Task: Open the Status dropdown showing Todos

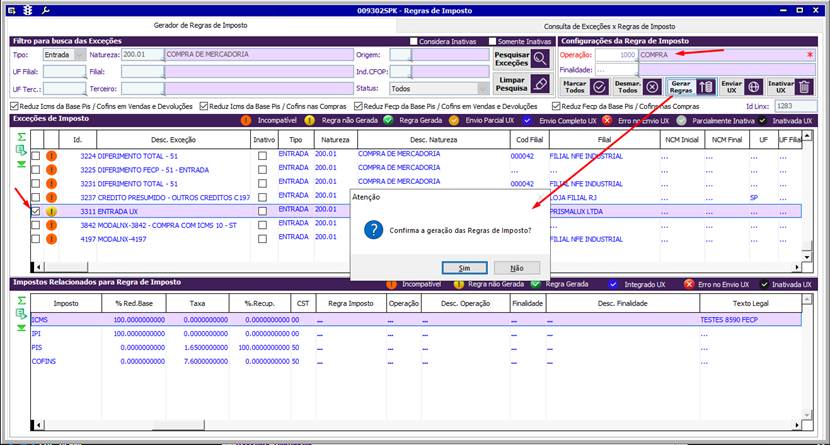Action: point(483,88)
